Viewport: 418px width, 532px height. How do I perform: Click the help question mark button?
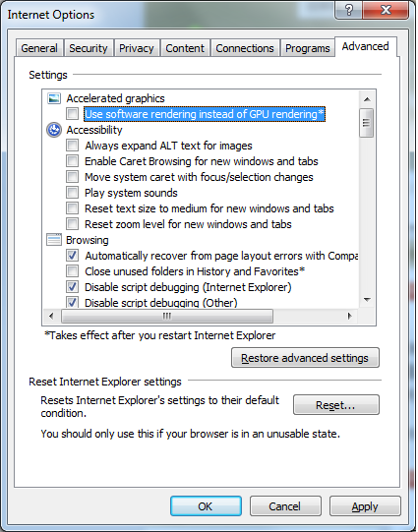[349, 10]
